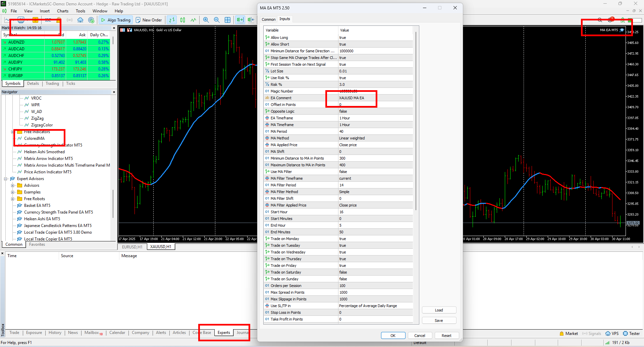644x347 pixels.
Task: Select the MA Method value Linear weighted
Action: 375,138
